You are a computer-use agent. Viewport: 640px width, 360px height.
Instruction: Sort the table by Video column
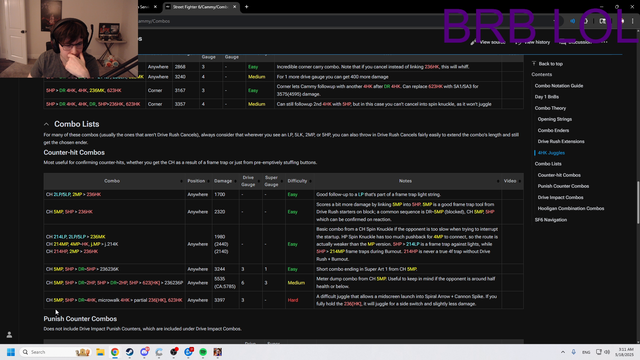coord(512,181)
